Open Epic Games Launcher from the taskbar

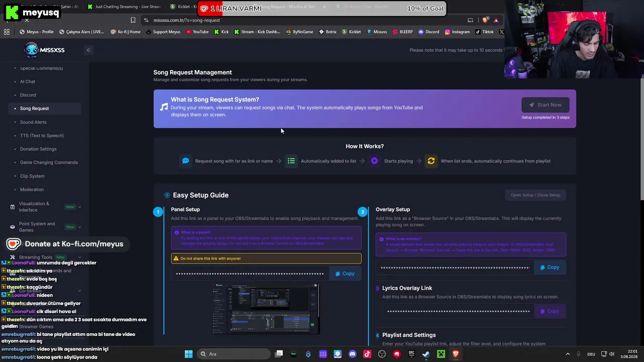[412, 354]
